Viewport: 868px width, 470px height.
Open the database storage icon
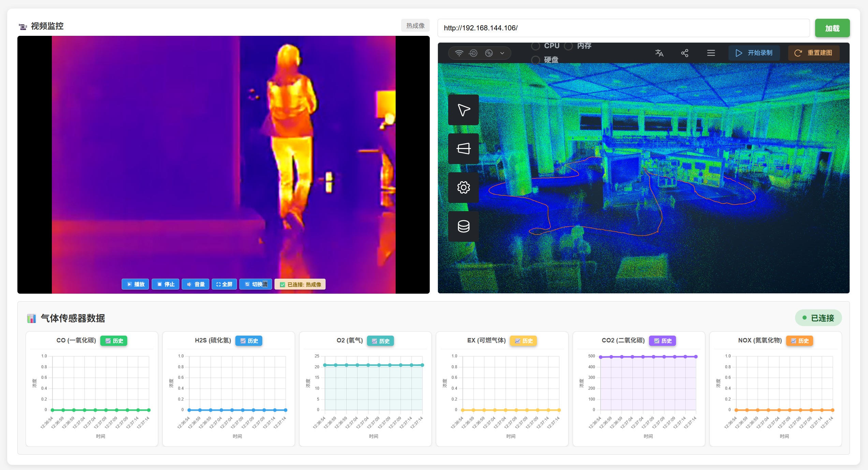coord(463,226)
